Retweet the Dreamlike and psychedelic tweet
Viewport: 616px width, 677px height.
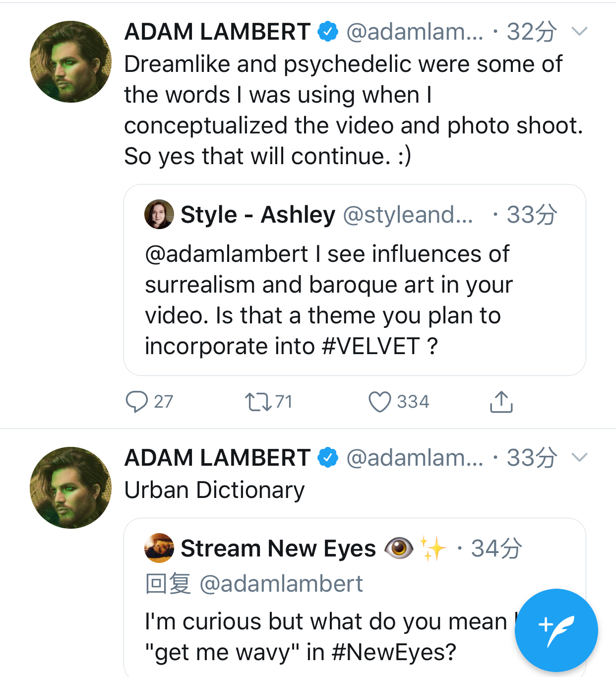click(x=258, y=402)
